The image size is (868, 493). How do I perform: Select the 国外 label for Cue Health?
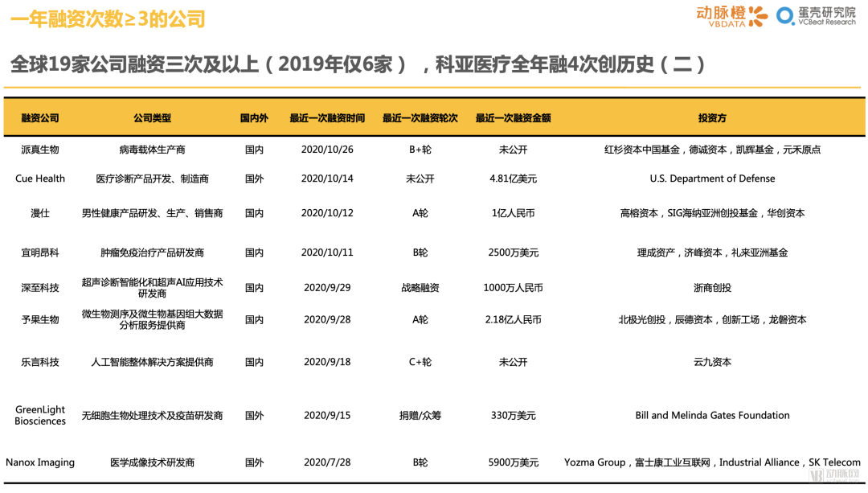254,179
